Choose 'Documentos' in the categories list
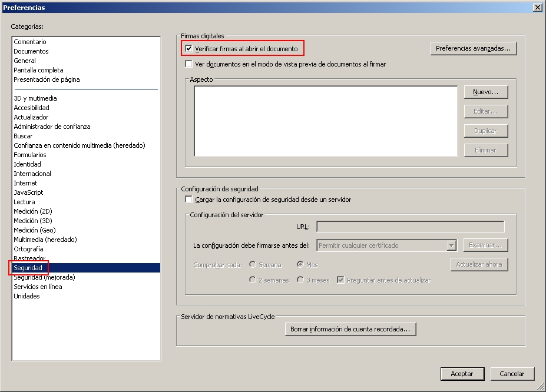The width and height of the screenshot is (546, 392). (x=31, y=51)
